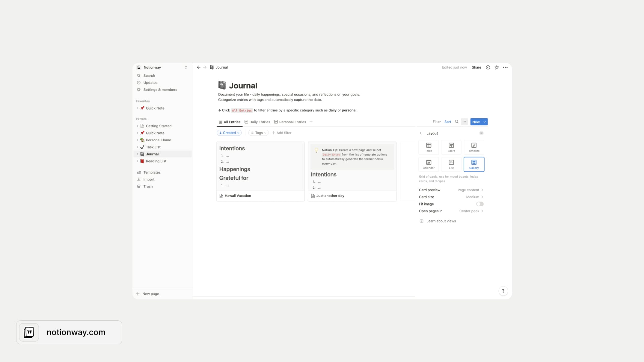The height and width of the screenshot is (362, 644).
Task: Click the Share button
Action: (x=476, y=67)
